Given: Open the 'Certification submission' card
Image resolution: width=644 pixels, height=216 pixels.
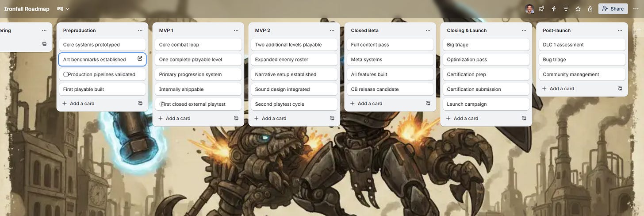Looking at the screenshot, I should tap(486, 89).
